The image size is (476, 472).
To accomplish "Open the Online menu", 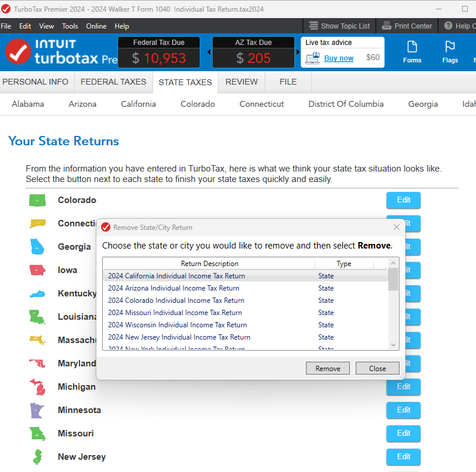I will point(96,26).
